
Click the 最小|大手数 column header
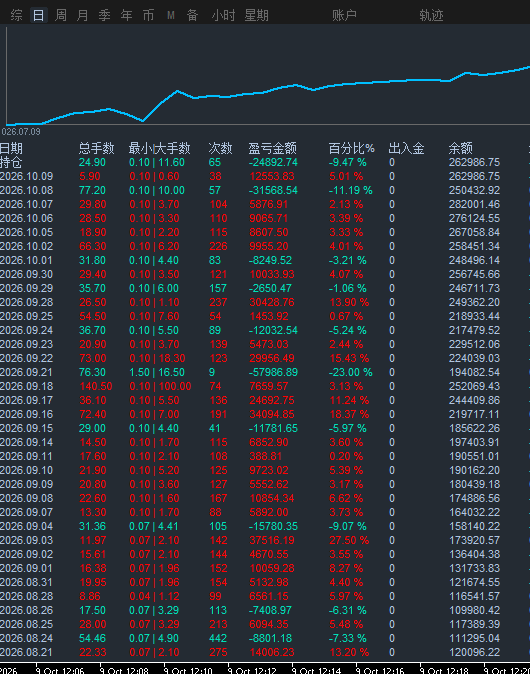pos(159,149)
